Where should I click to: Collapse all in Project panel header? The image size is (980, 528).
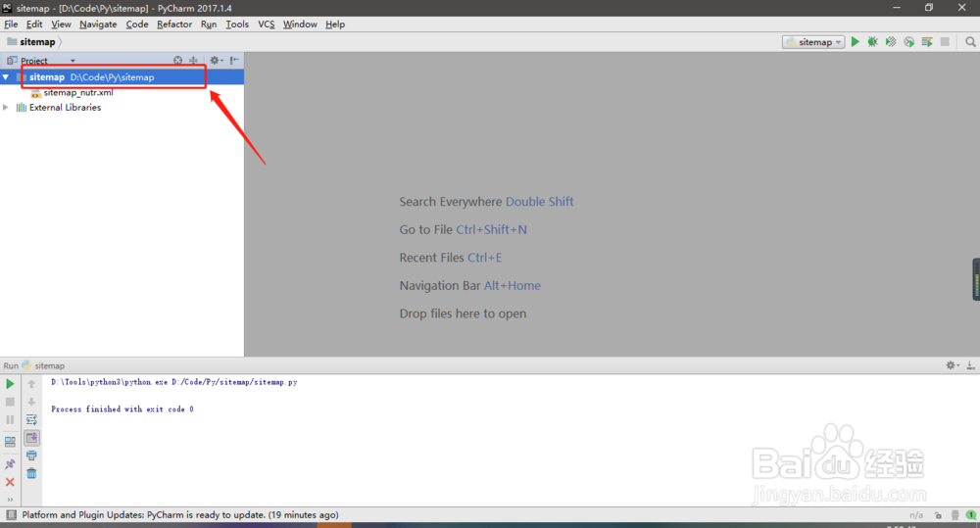pyautogui.click(x=193, y=60)
